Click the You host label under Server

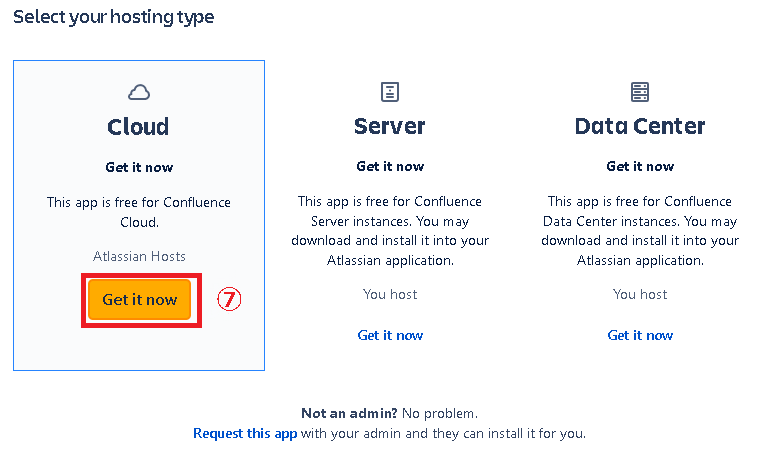[x=390, y=294]
